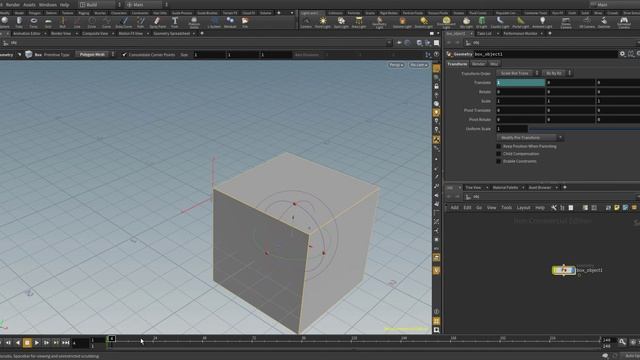Screen dimensions: 640x360
Task: Toggle Enable Constraints checkbox
Action: (x=498, y=161)
